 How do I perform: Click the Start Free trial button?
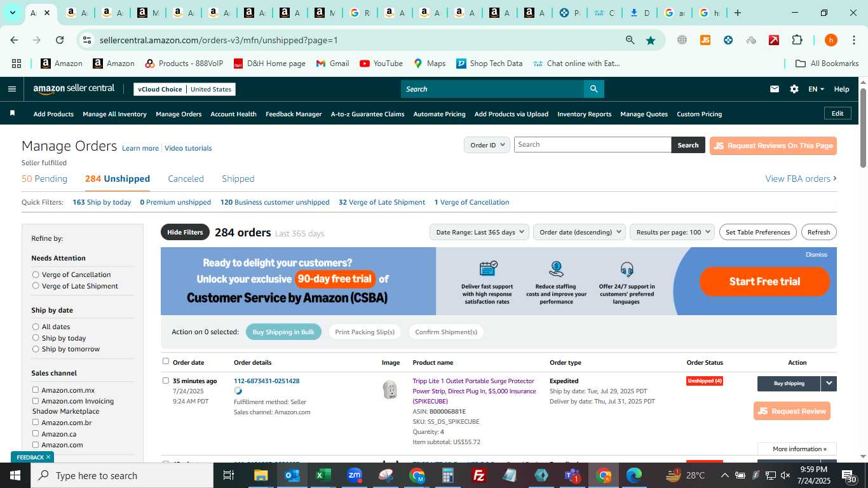[x=764, y=281]
